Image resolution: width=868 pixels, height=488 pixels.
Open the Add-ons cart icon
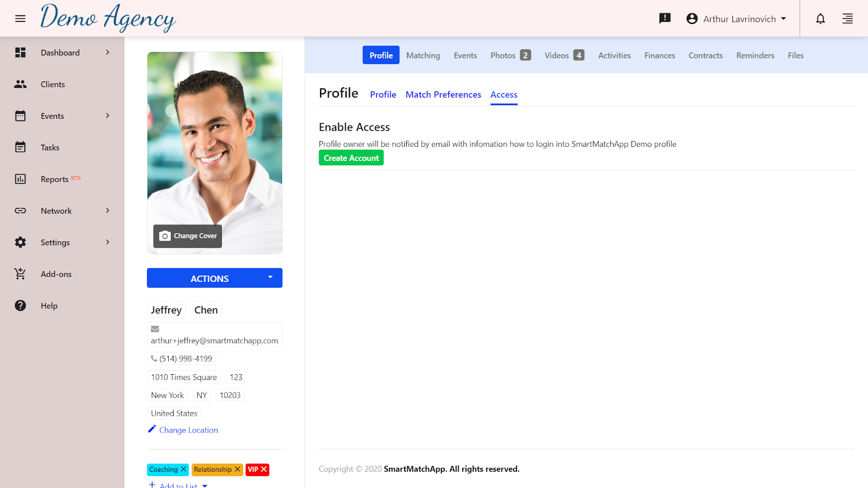coord(20,274)
